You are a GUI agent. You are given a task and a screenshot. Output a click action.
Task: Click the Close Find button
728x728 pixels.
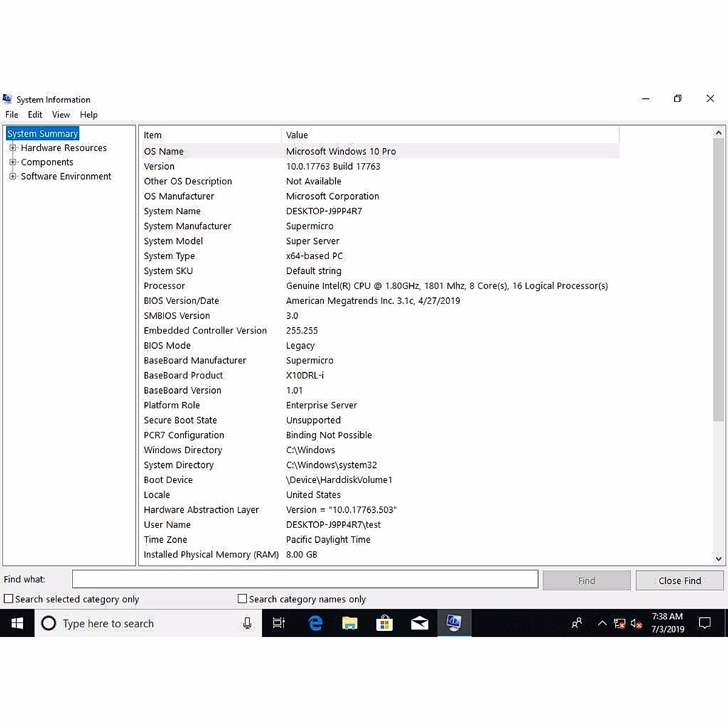pos(679,581)
